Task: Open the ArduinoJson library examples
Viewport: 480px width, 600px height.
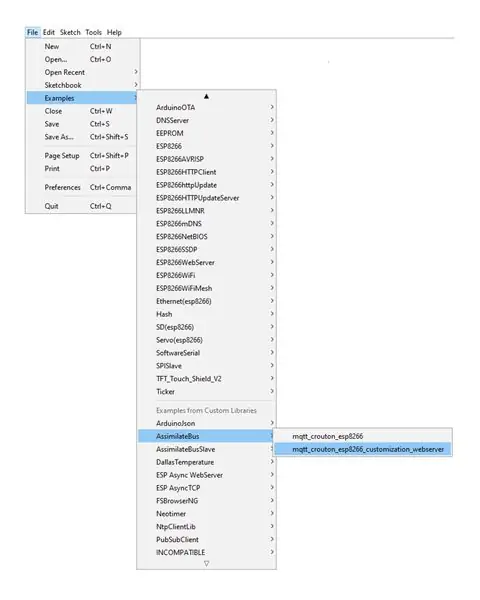Action: 206,423
